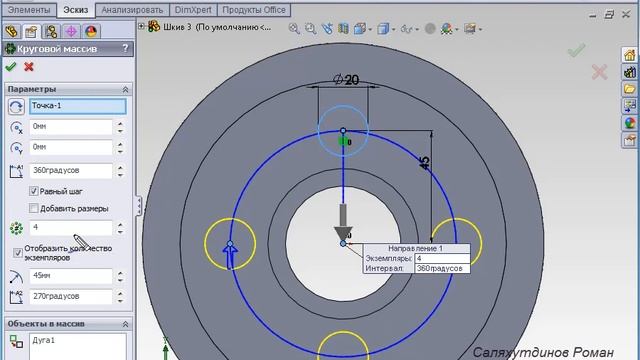This screenshot has width=640, height=360.
Task: Confirm circular pattern with green checkmark
Action: tap(11, 67)
